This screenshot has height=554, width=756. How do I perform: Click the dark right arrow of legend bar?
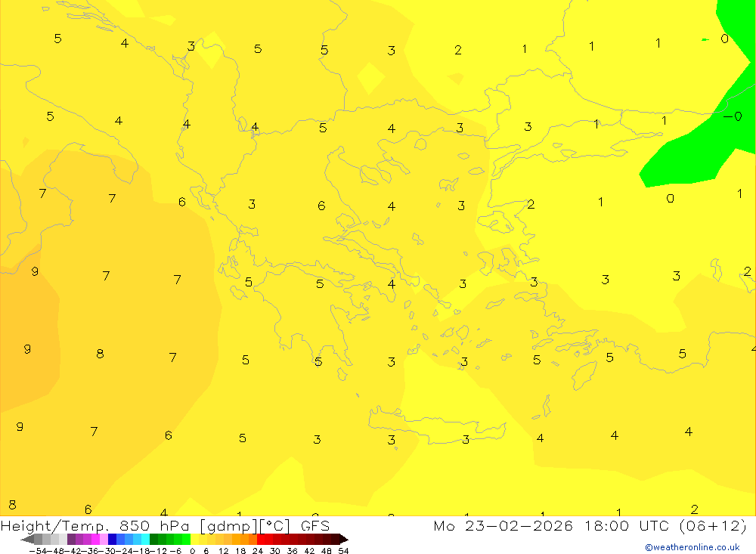[344, 540]
